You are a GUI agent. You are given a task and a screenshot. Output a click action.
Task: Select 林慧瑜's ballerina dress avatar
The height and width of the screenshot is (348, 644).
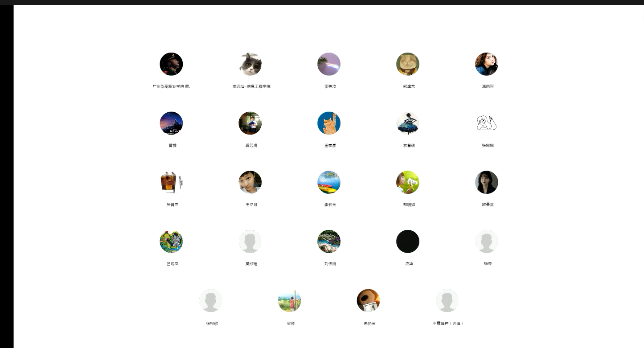click(408, 123)
